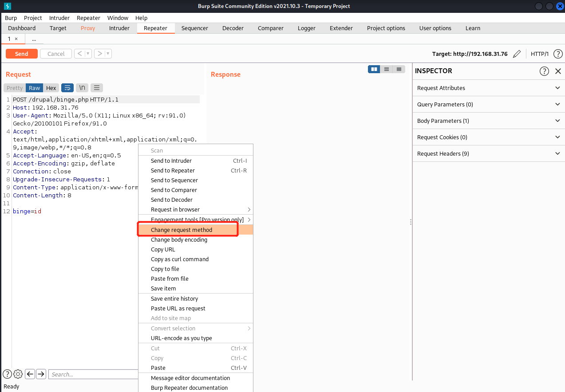This screenshot has height=392, width=565.
Task: Open the Intruder tab
Action: point(119,28)
